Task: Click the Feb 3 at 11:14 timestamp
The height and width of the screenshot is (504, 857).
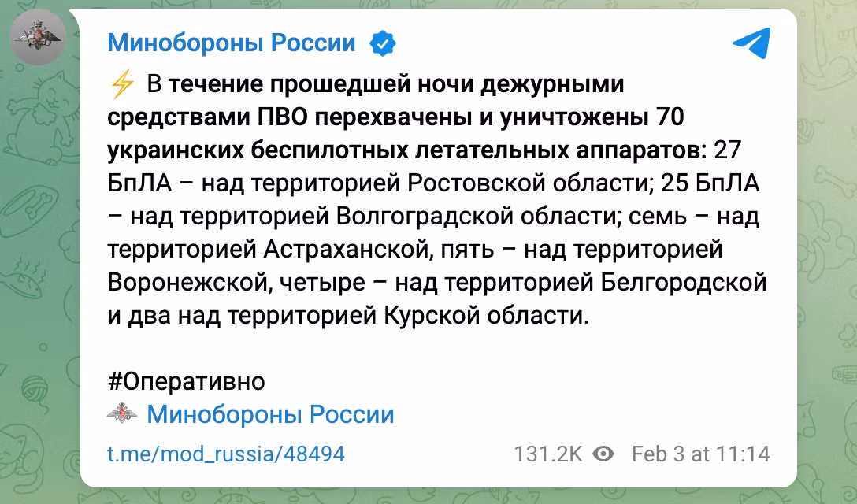Action: click(x=701, y=454)
